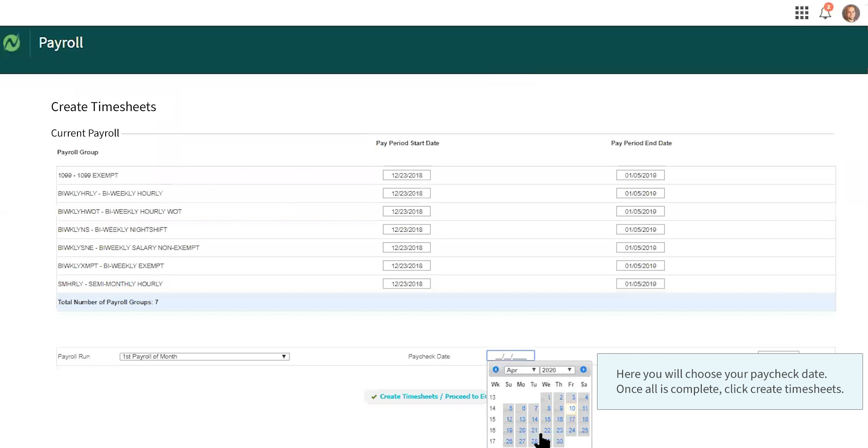
Task: Click the Payroll header title
Action: (61, 43)
